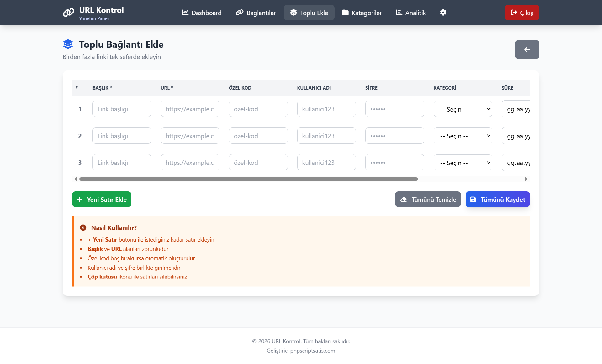
Task: Click the blue layers icon beside page title
Action: pos(68,44)
